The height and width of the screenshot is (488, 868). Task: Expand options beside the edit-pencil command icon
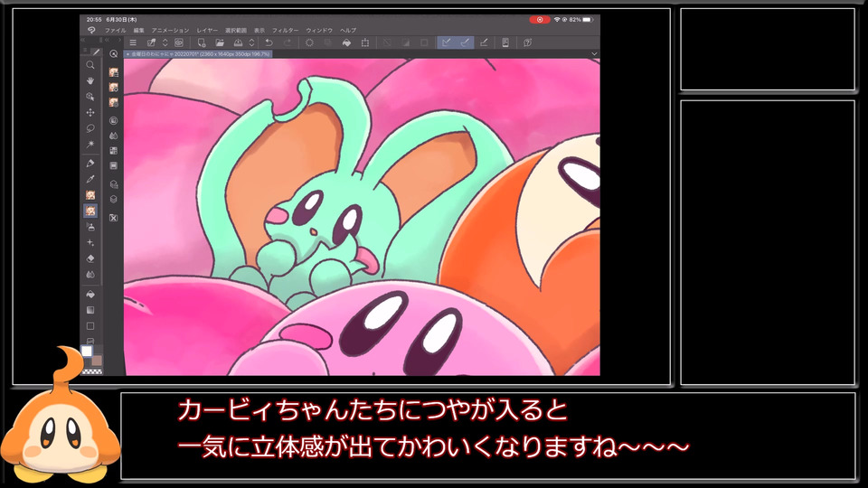(165, 42)
